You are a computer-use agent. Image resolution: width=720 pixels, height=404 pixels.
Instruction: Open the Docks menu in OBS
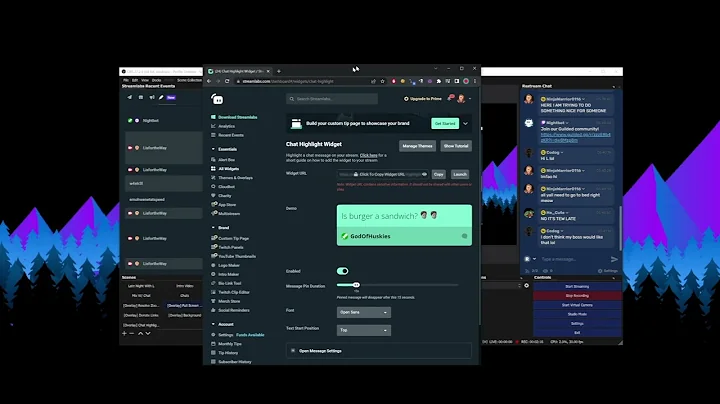[157, 80]
